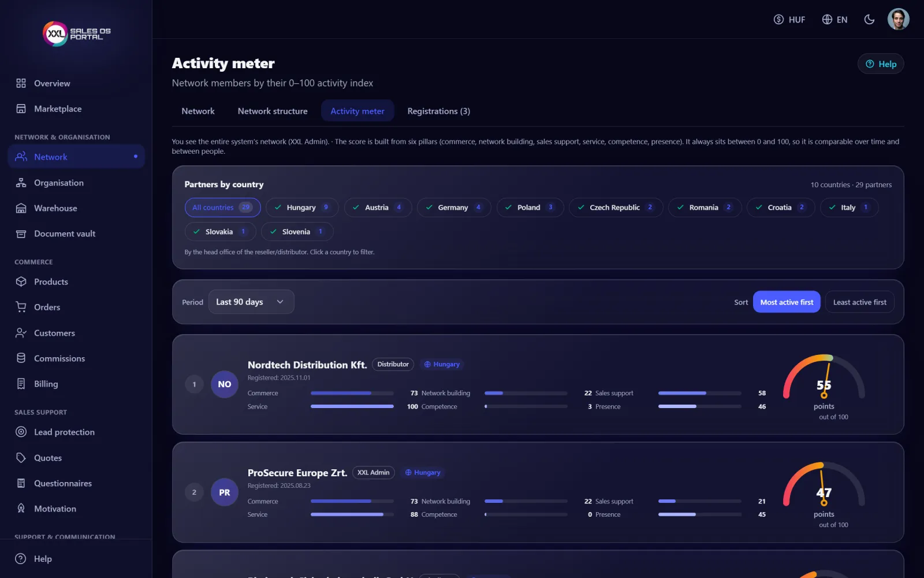Viewport: 924px width, 578px height.
Task: Click the Organisation hierarchy icon
Action: (21, 183)
